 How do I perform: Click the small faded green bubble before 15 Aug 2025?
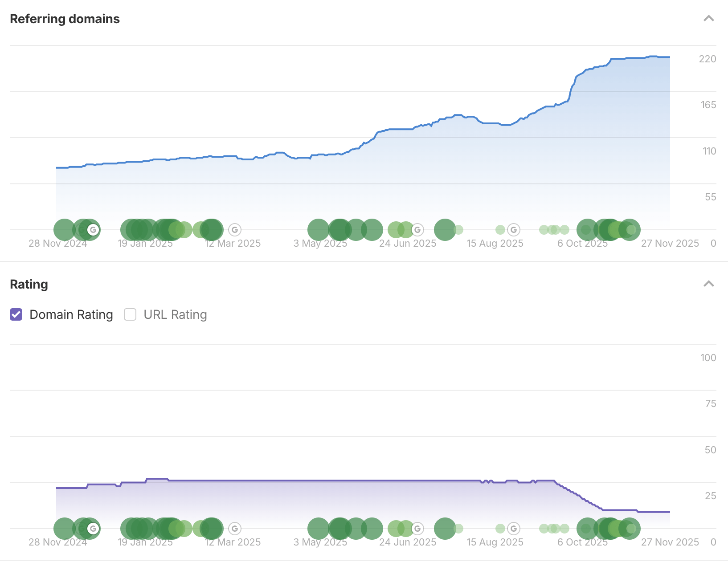(500, 229)
